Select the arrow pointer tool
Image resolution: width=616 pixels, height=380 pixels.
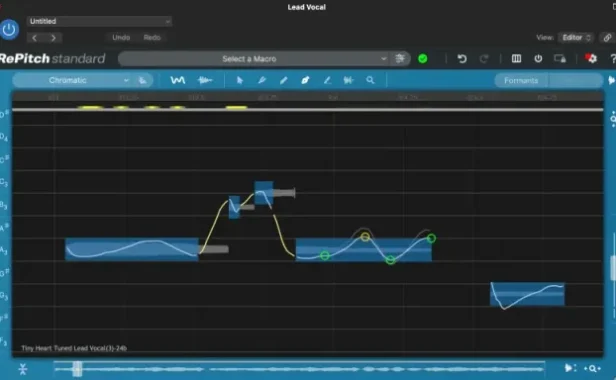pyautogui.click(x=240, y=80)
